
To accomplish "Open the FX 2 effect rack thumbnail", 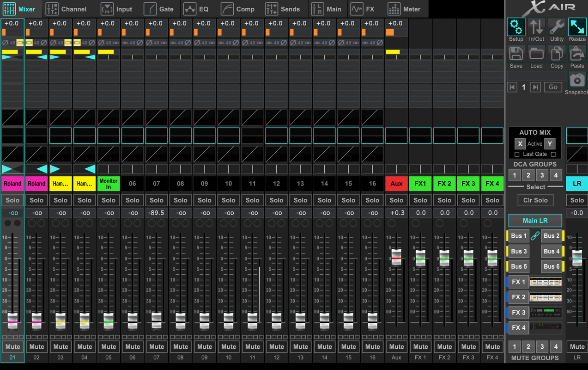I will point(546,297).
